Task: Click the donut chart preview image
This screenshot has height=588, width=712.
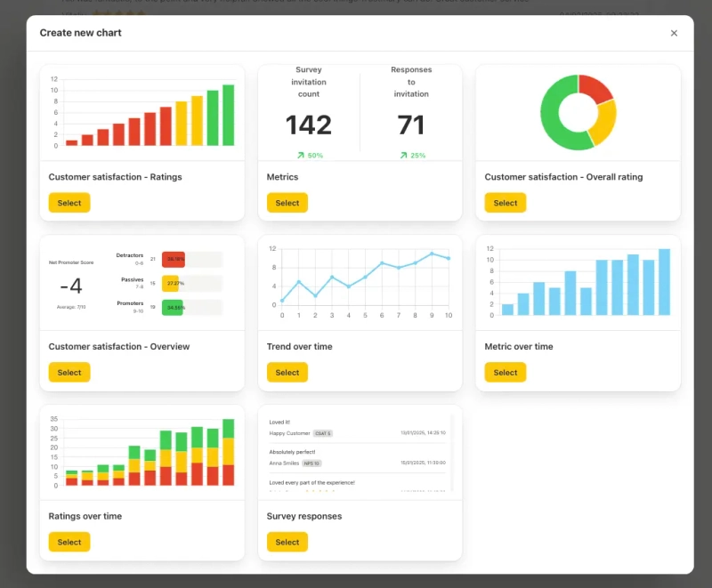Action: pos(578,113)
